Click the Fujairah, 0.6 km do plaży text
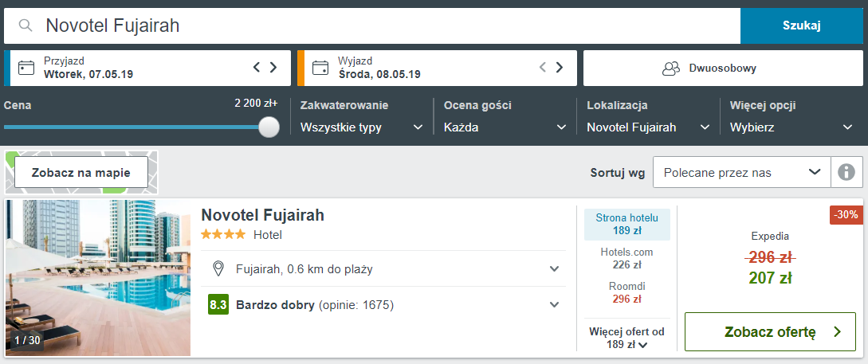 (304, 269)
